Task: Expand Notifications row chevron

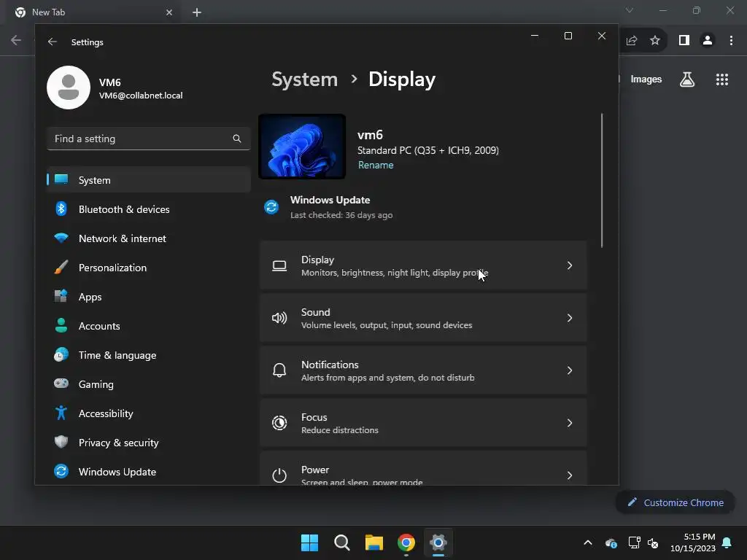Action: click(x=569, y=370)
